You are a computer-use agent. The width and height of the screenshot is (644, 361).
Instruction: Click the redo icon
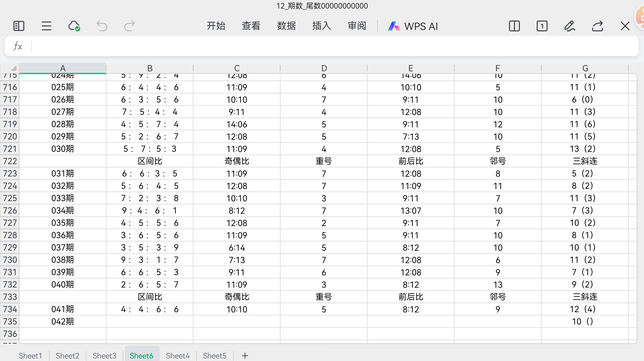pos(129,26)
